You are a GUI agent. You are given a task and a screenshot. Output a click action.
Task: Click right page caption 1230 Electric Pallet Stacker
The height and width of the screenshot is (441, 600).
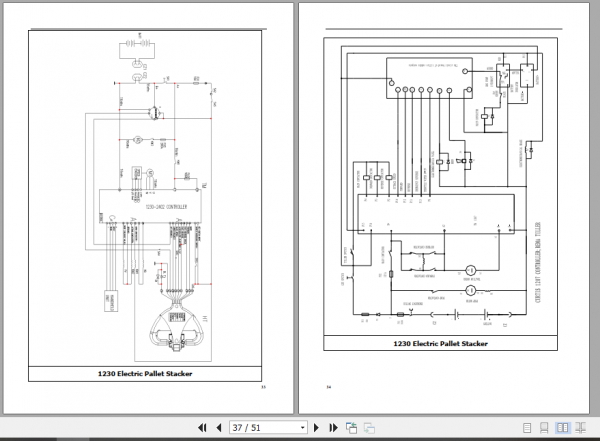pyautogui.click(x=440, y=343)
